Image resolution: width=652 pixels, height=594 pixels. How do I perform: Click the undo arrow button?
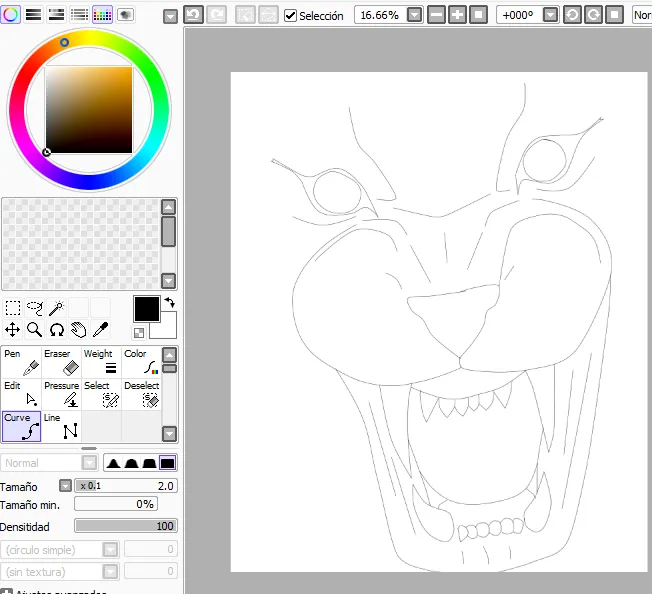tap(194, 15)
